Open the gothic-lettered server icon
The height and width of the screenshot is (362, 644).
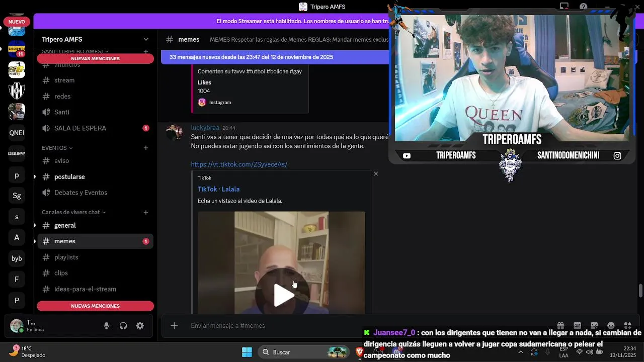click(x=17, y=154)
